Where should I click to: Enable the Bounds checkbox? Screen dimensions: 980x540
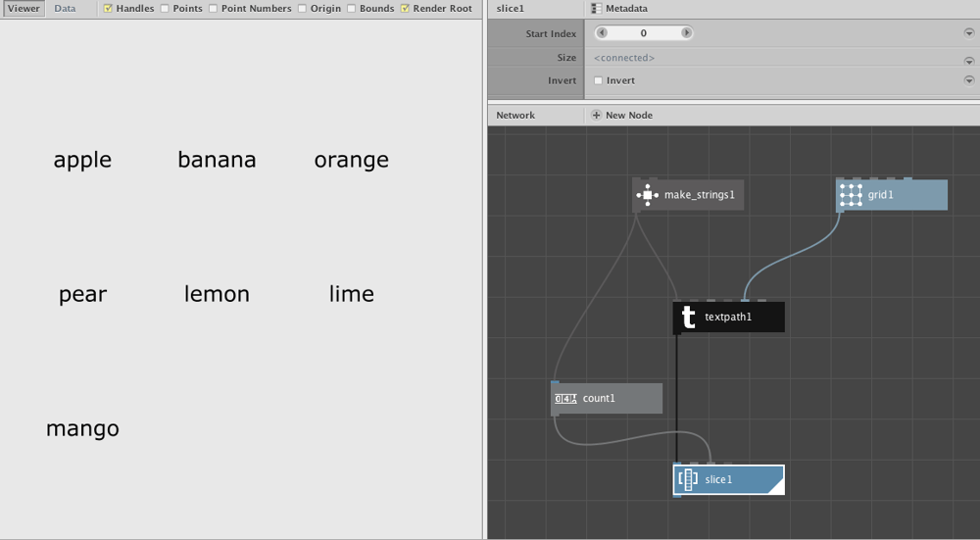[x=351, y=9]
